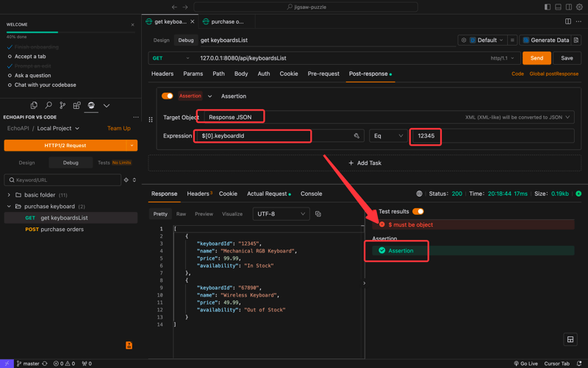Toggle the Assertion switch off

(x=168, y=96)
